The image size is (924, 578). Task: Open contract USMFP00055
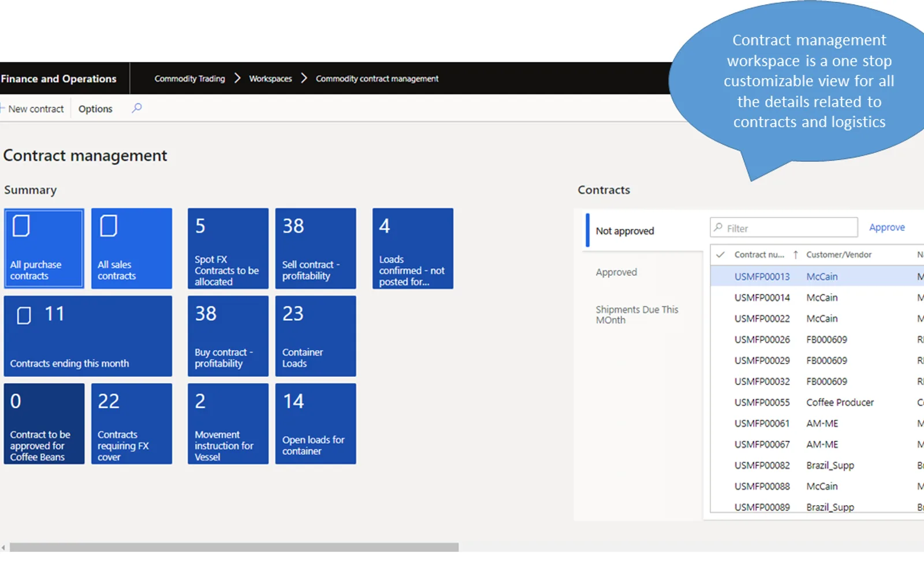click(762, 402)
